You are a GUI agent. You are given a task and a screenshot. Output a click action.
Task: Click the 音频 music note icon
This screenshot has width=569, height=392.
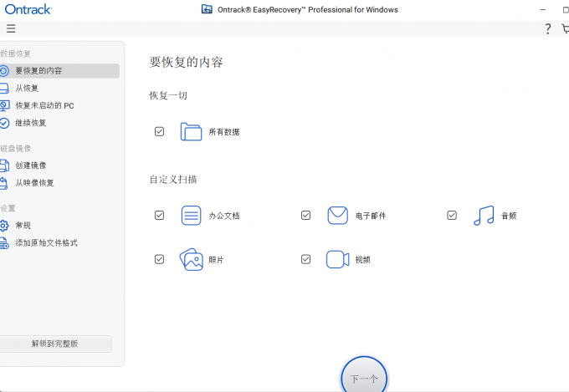pos(484,216)
